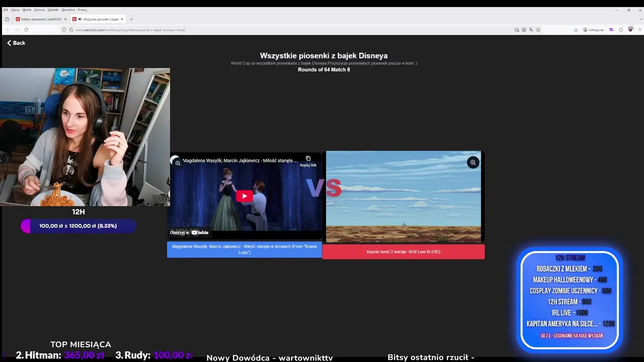
Task: Click the 2.Hitman 365,00 zł ticker entry
Action: click(60, 355)
